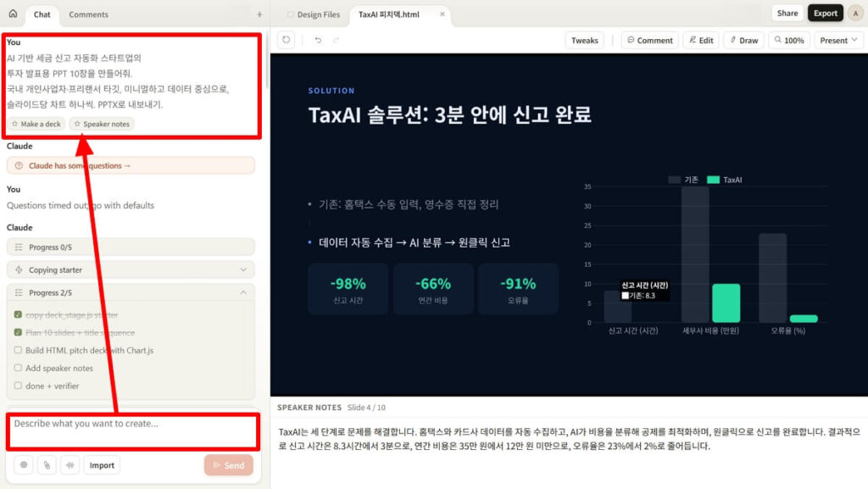Click the Describe what you want input field
Viewport: 868px width, 489px height.
tap(133, 424)
